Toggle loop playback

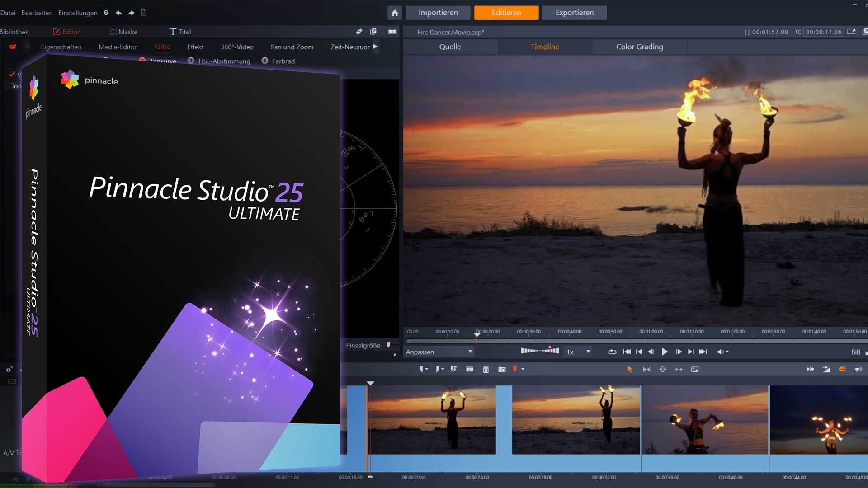coord(612,352)
